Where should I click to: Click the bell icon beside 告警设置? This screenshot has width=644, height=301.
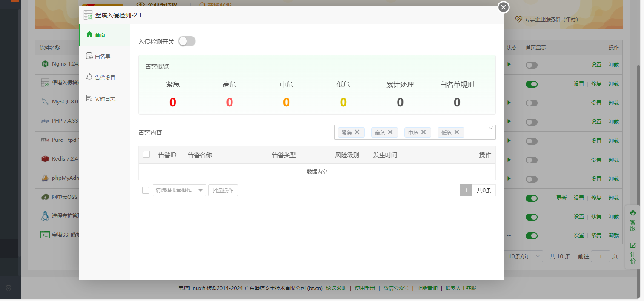point(89,77)
